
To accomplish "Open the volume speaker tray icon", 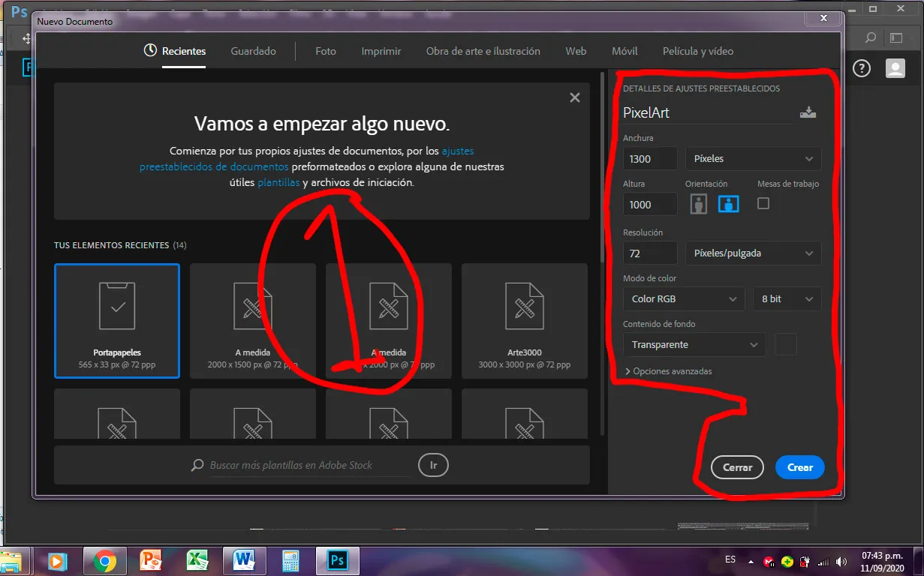I will [x=841, y=561].
